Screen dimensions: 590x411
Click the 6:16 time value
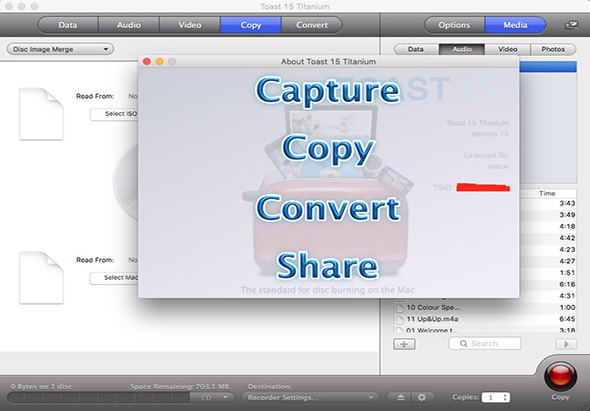pos(567,285)
